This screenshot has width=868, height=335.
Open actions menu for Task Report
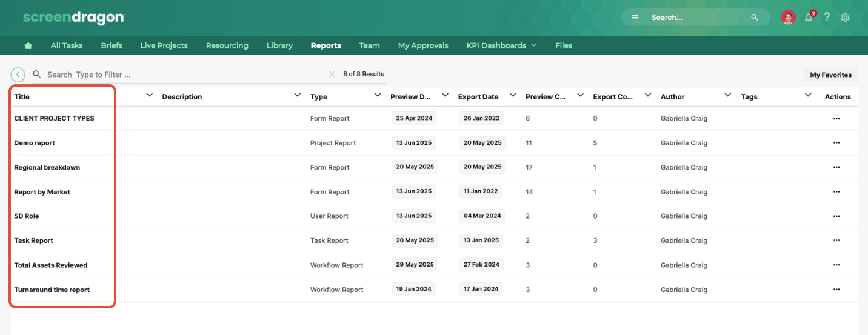(836, 240)
